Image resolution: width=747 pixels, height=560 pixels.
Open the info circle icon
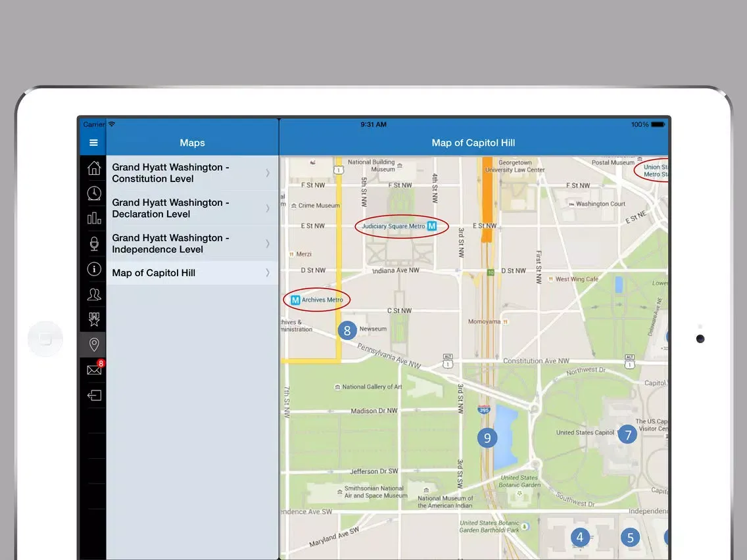pyautogui.click(x=94, y=269)
